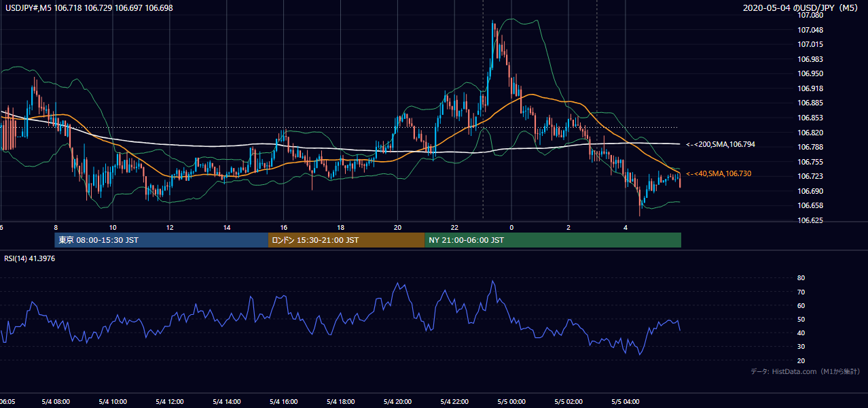Image resolution: width=868 pixels, height=408 pixels.
Task: Click the 5/4 10:00 time label
Action: click(113, 402)
